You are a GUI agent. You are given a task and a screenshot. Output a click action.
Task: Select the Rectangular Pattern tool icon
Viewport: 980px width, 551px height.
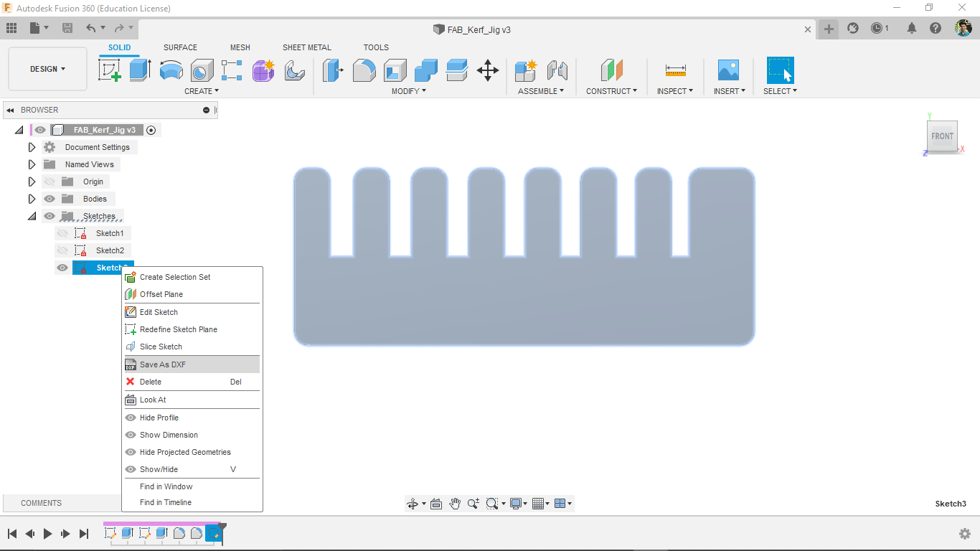232,70
